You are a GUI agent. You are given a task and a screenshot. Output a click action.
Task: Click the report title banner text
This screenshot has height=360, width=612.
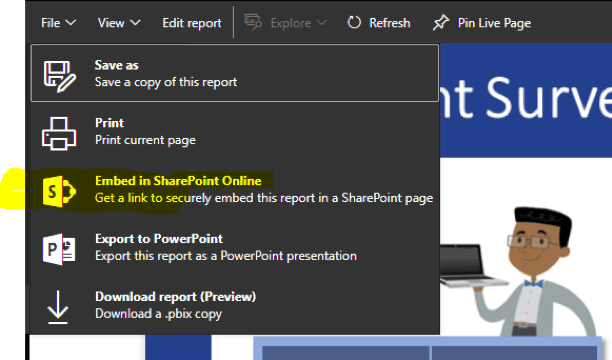pyautogui.click(x=525, y=98)
